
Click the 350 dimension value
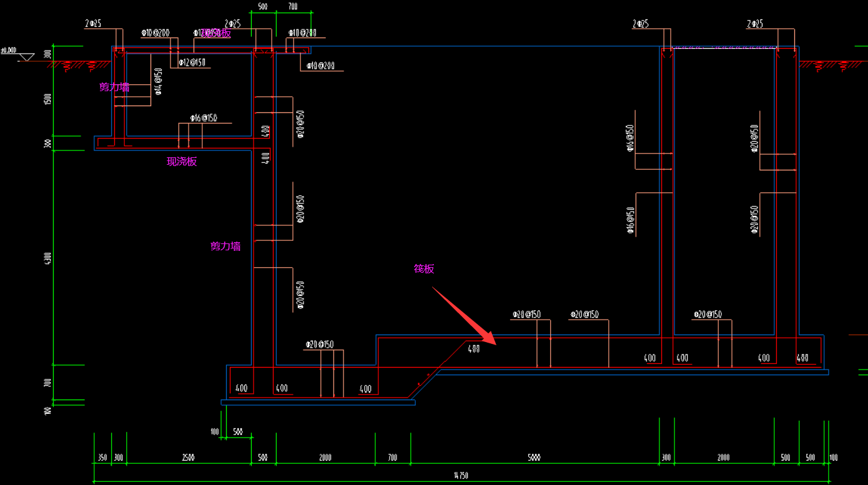tap(102, 458)
